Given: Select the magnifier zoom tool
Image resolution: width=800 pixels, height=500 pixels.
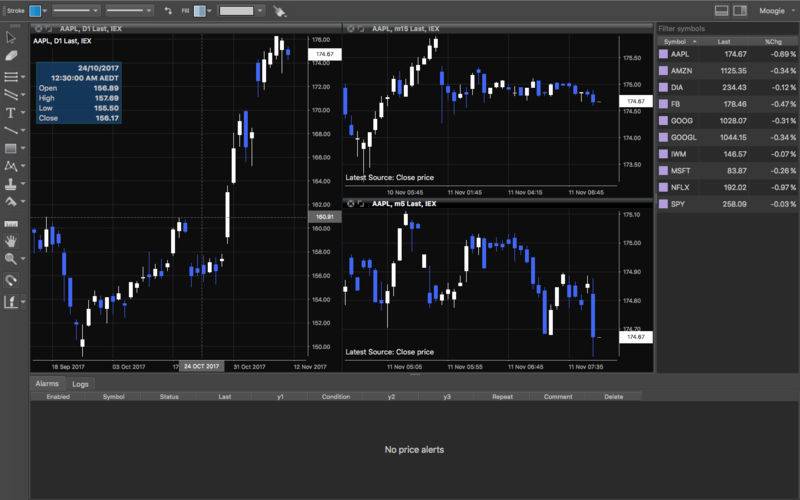Looking at the screenshot, I should (11, 259).
